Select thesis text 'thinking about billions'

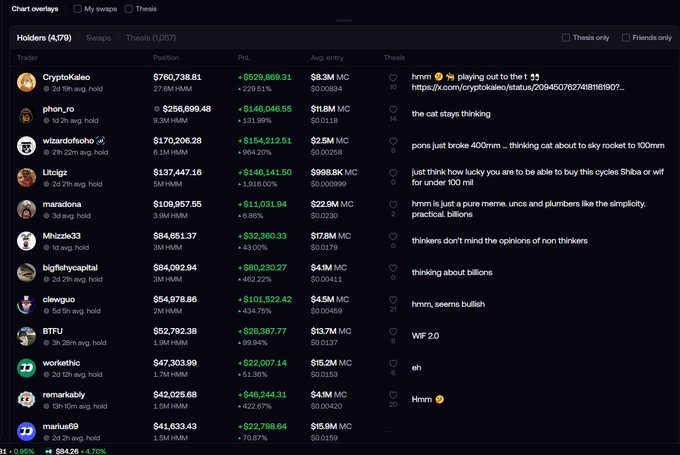click(x=452, y=272)
